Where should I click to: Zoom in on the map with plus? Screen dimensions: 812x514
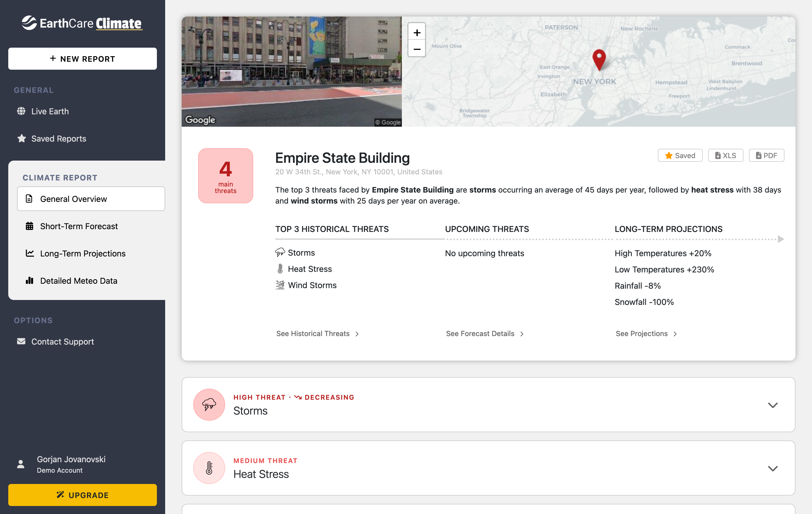pos(417,33)
